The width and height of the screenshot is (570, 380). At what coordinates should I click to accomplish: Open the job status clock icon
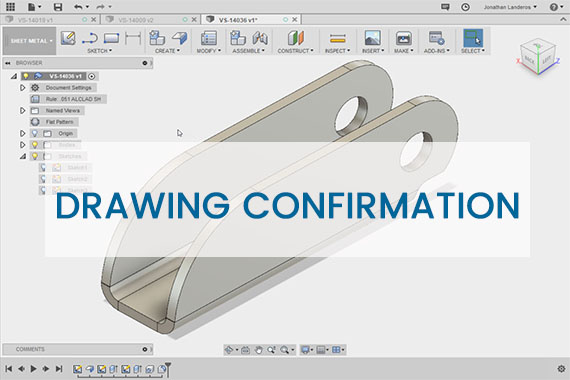pos(465,7)
